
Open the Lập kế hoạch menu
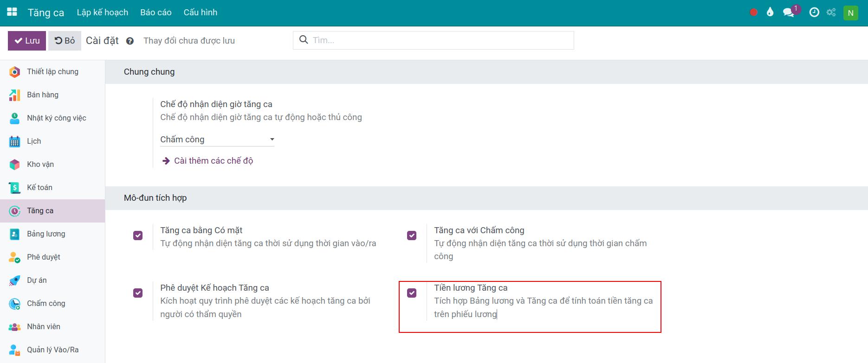pos(103,13)
